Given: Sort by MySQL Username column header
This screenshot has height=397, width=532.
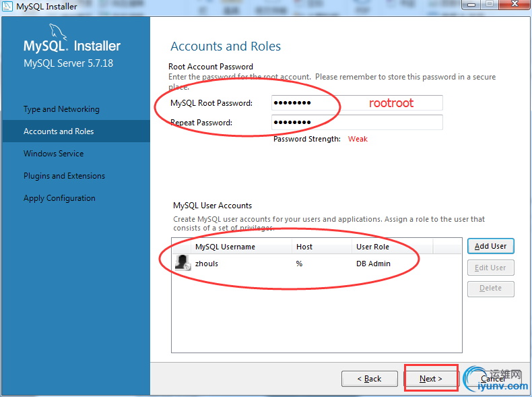Looking at the screenshot, I should click(x=242, y=247).
